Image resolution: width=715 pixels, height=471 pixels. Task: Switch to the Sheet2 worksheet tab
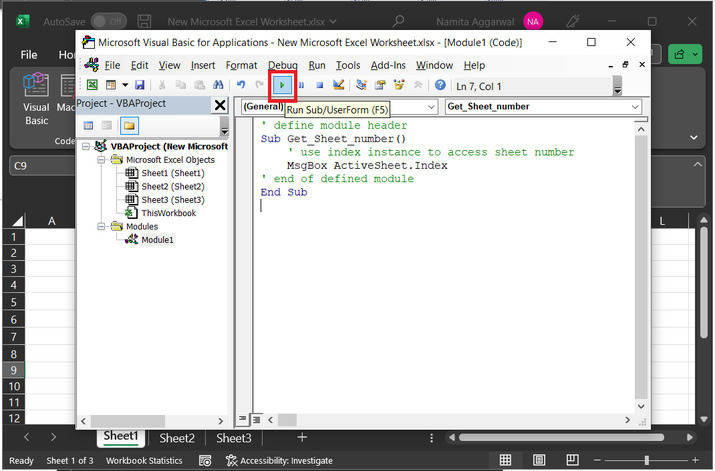[x=177, y=438]
